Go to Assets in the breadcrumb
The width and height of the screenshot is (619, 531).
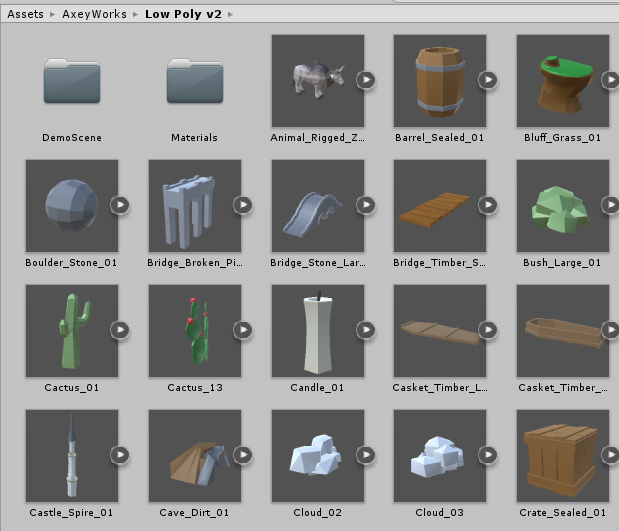pyautogui.click(x=26, y=14)
